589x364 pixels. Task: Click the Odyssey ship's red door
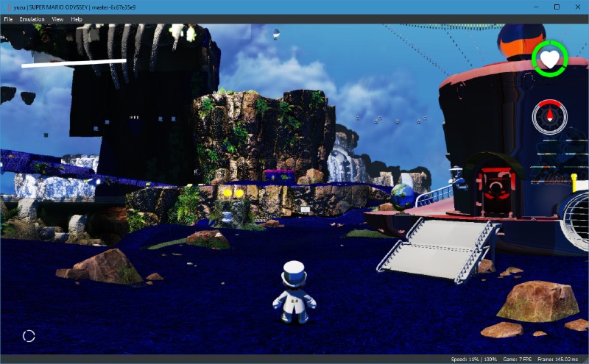496,192
